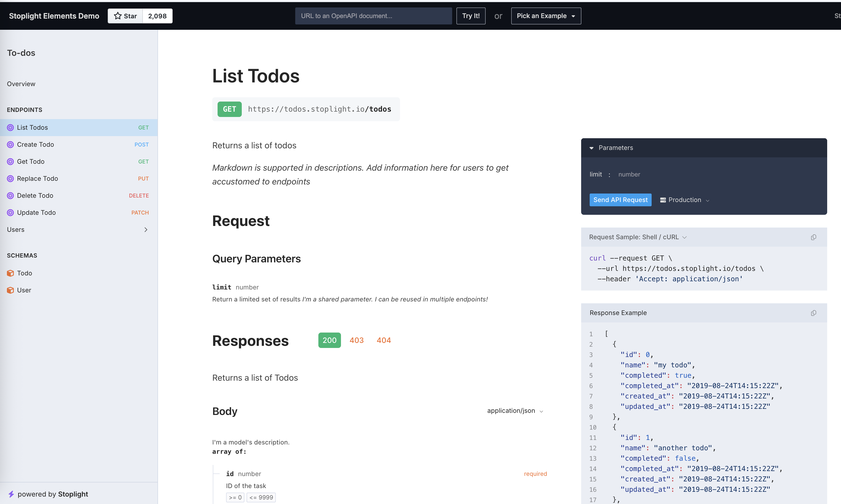This screenshot has width=841, height=504.
Task: Click the 'Responses' heading
Action: 251,341
